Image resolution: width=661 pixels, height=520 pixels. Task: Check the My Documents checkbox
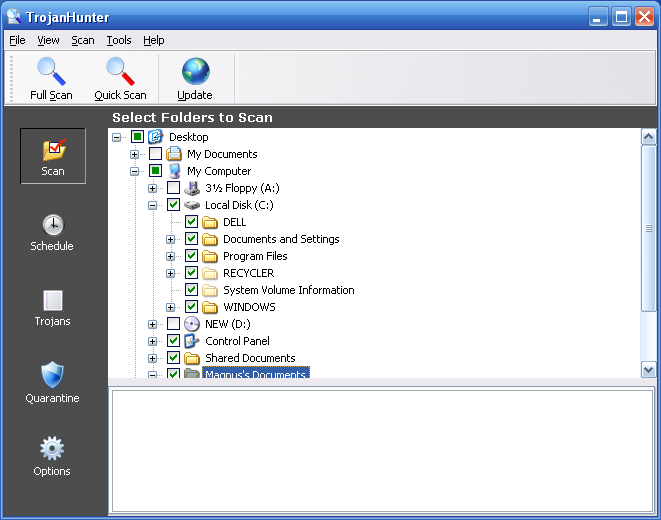coord(156,154)
